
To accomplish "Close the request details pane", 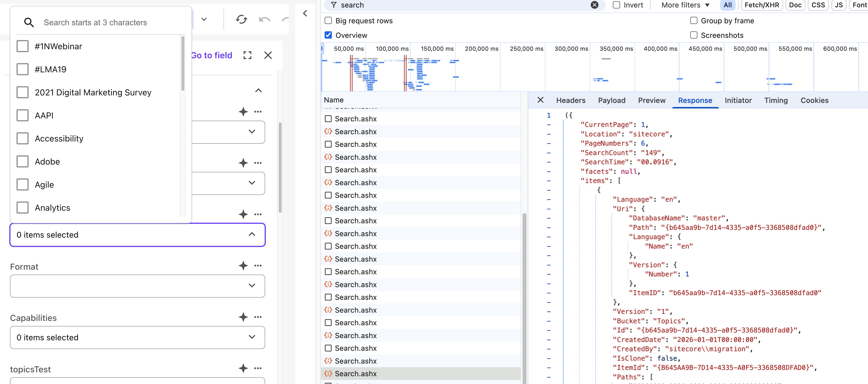I will tap(540, 100).
